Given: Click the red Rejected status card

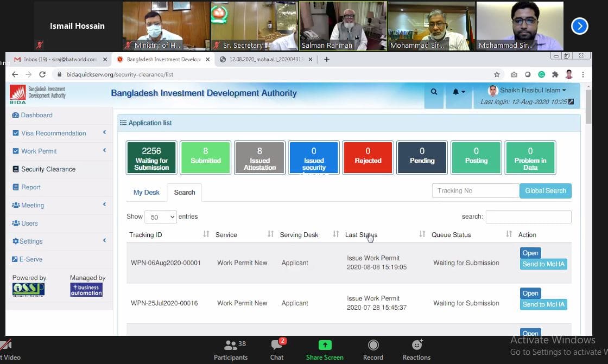Looking at the screenshot, I should click(368, 157).
